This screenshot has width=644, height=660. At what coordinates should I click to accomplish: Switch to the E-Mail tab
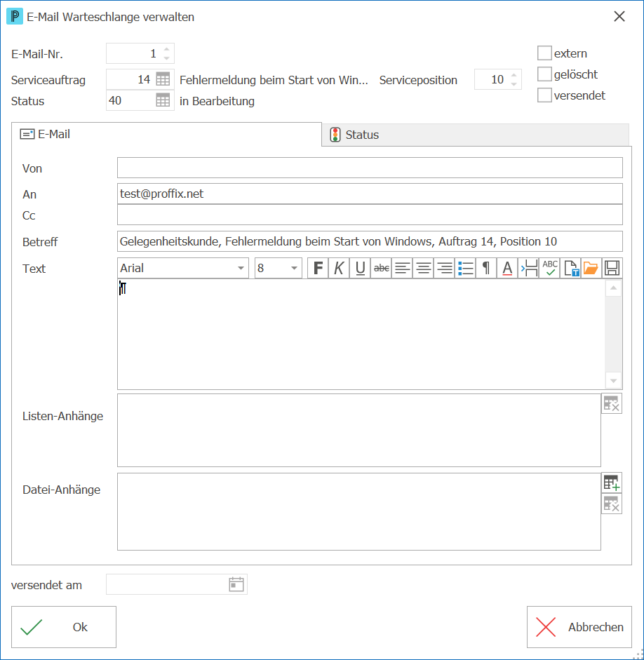coord(167,134)
